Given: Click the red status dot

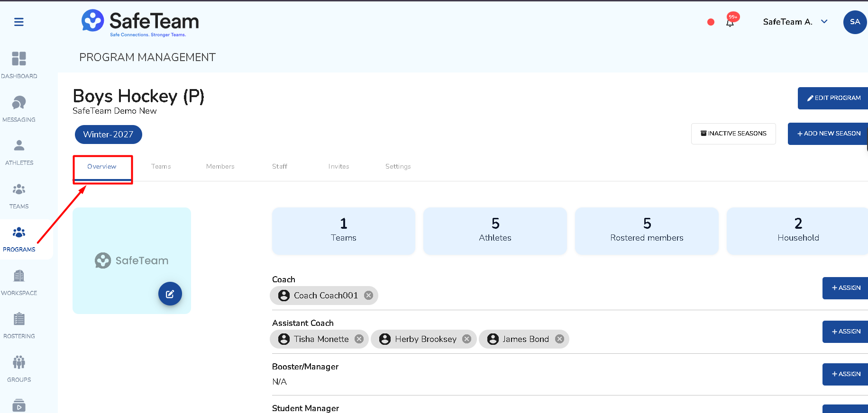Looking at the screenshot, I should click(711, 22).
